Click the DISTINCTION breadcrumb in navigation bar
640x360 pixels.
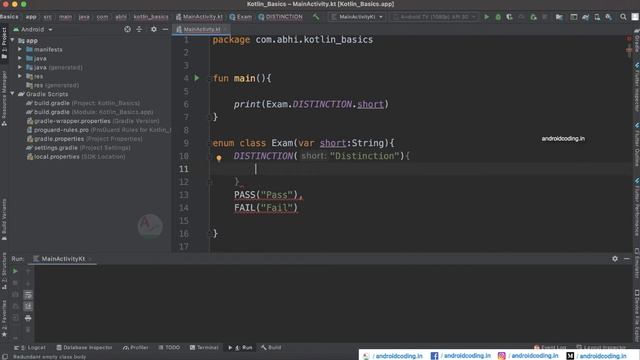(x=280, y=17)
